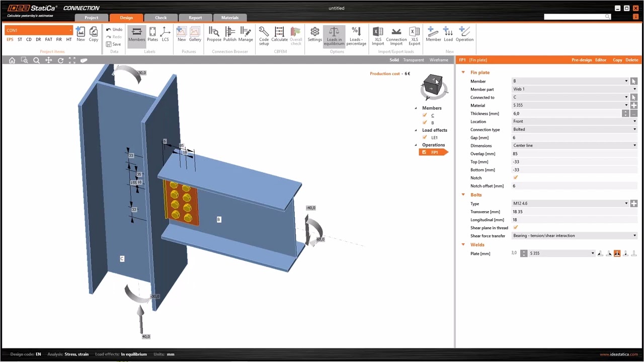
Task: Click XLS Import for loads
Action: [x=378, y=36]
